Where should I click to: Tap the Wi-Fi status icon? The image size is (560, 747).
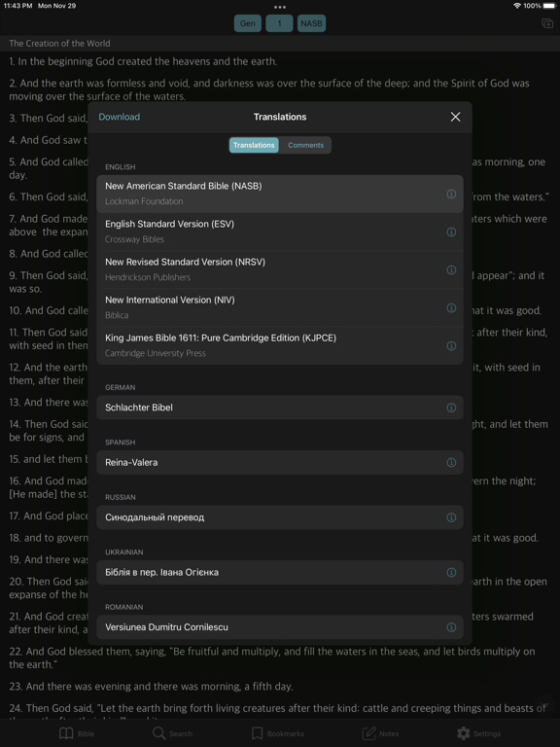coord(517,6)
